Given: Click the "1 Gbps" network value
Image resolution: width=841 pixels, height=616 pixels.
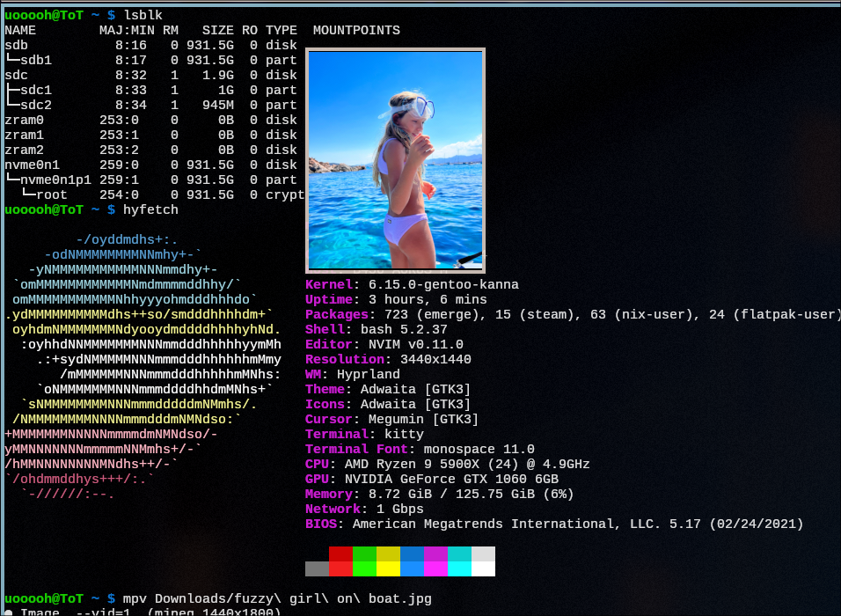Looking at the screenshot, I should [x=400, y=510].
